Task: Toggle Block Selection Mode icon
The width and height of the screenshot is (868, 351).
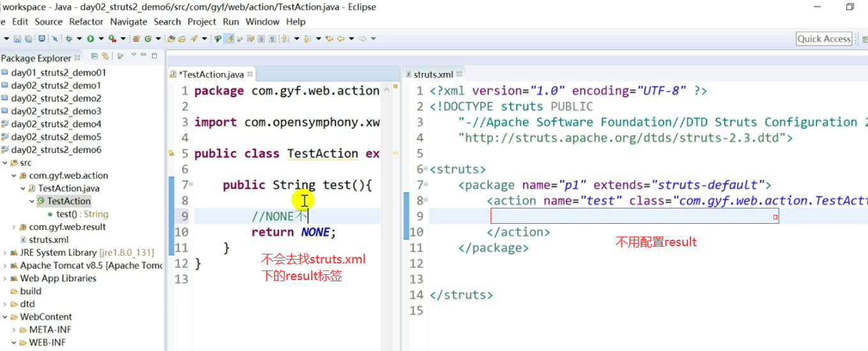Action: tap(261, 39)
